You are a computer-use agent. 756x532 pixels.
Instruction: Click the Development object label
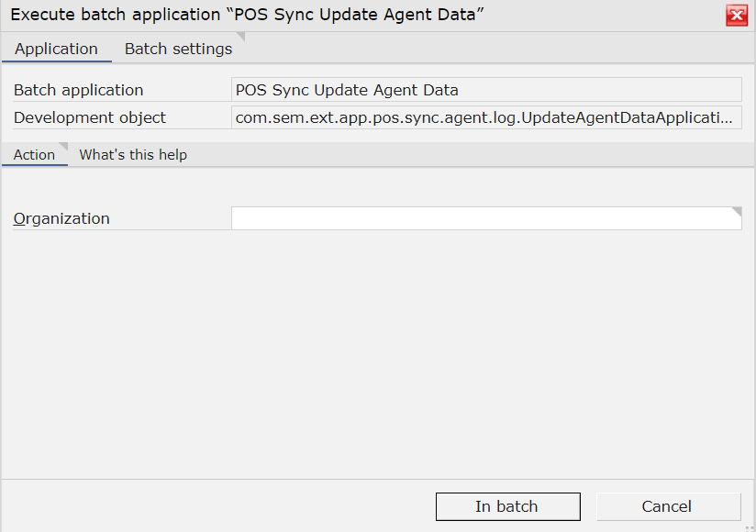click(90, 117)
